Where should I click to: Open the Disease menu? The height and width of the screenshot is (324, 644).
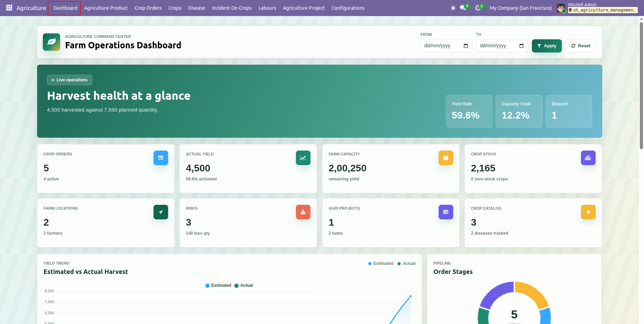(197, 8)
